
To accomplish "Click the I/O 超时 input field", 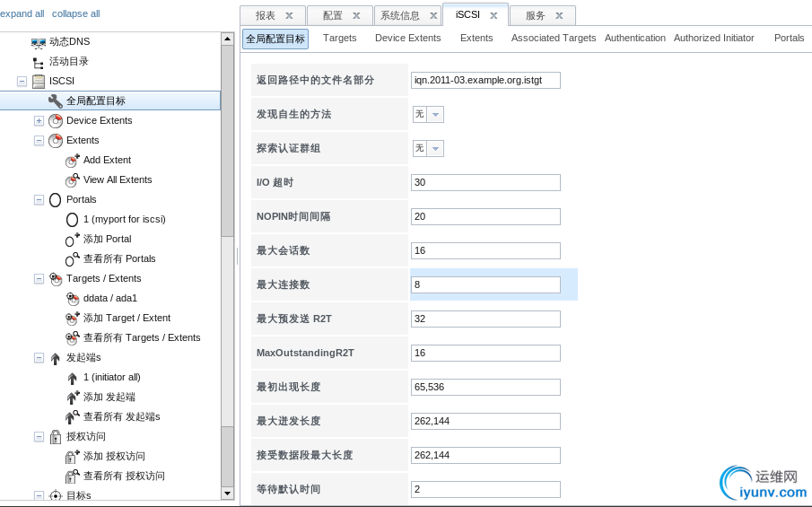I will (485, 182).
